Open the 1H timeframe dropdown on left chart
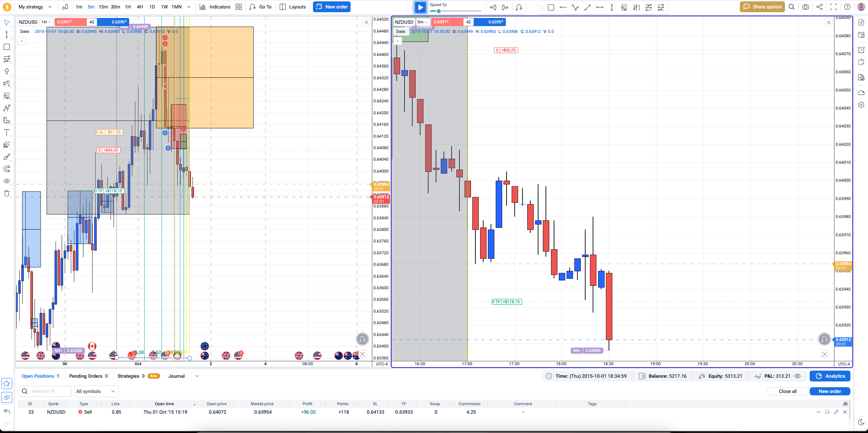868x433 pixels. click(x=46, y=22)
